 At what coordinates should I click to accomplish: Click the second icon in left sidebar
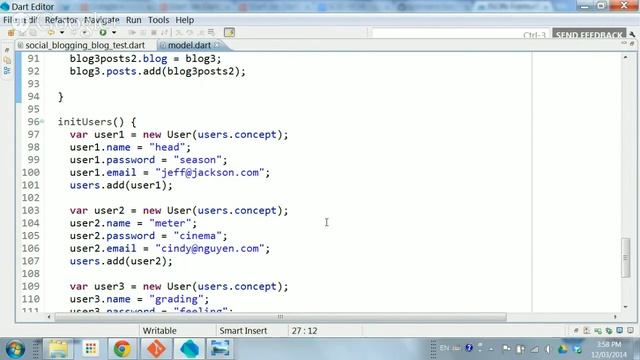click(x=7, y=60)
